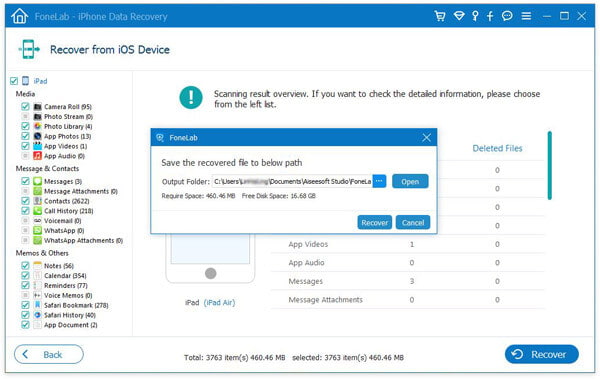Click the bottom-right Recover button
600x379 pixels.
541,354
